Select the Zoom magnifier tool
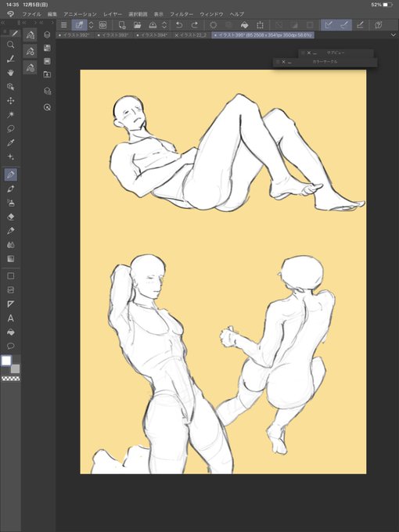The height and width of the screenshot is (532, 399). pos(10,45)
